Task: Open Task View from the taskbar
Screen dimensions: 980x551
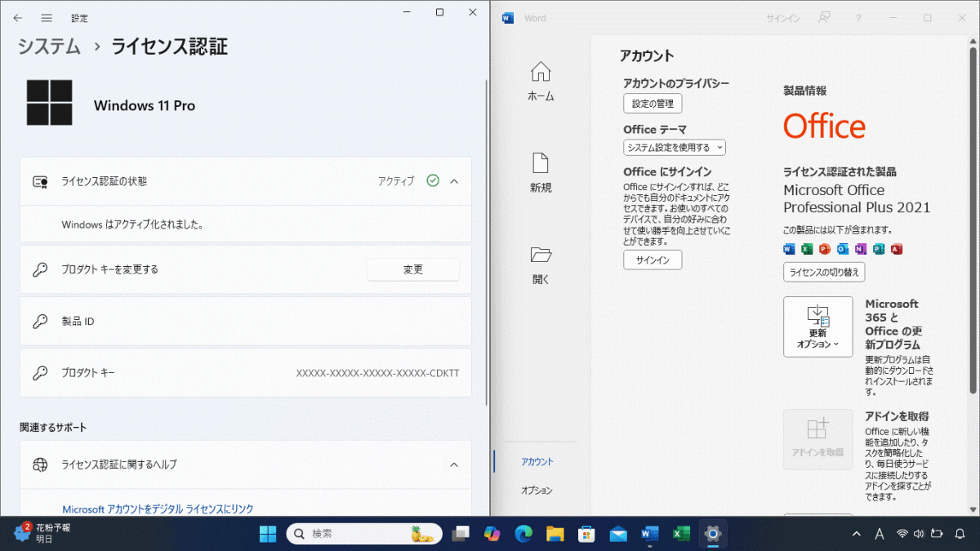Action: click(461, 534)
